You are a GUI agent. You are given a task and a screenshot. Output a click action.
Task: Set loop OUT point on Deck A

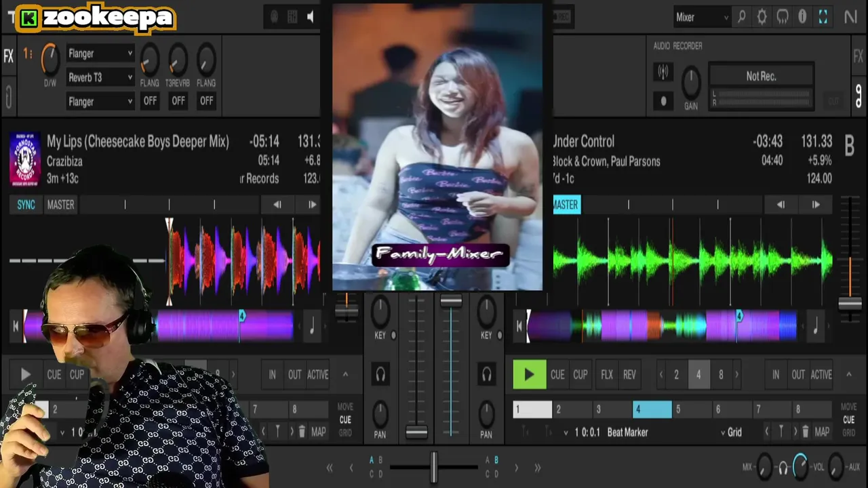click(x=294, y=375)
